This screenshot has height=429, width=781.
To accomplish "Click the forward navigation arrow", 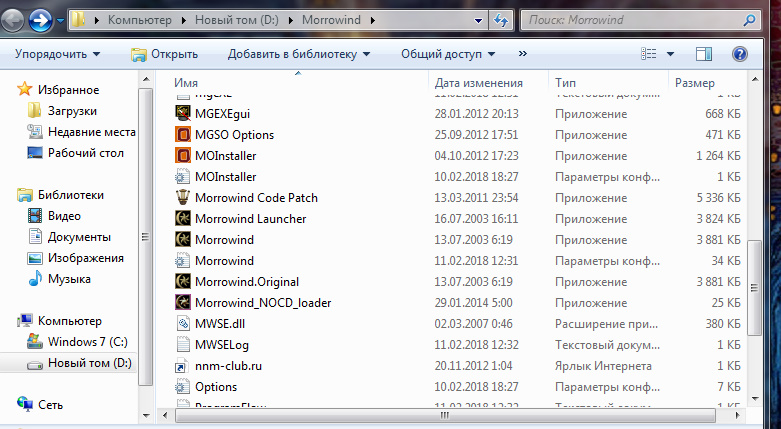I will 40,20.
